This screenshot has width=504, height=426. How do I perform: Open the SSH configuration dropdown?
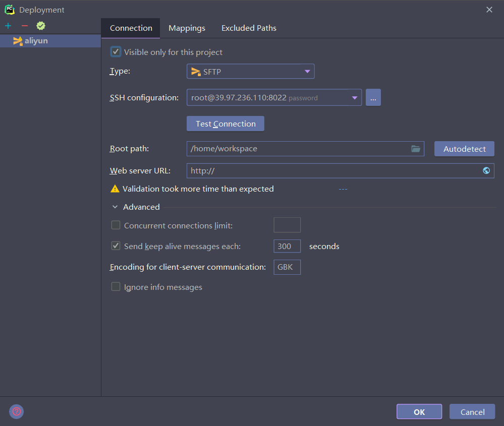pyautogui.click(x=274, y=98)
